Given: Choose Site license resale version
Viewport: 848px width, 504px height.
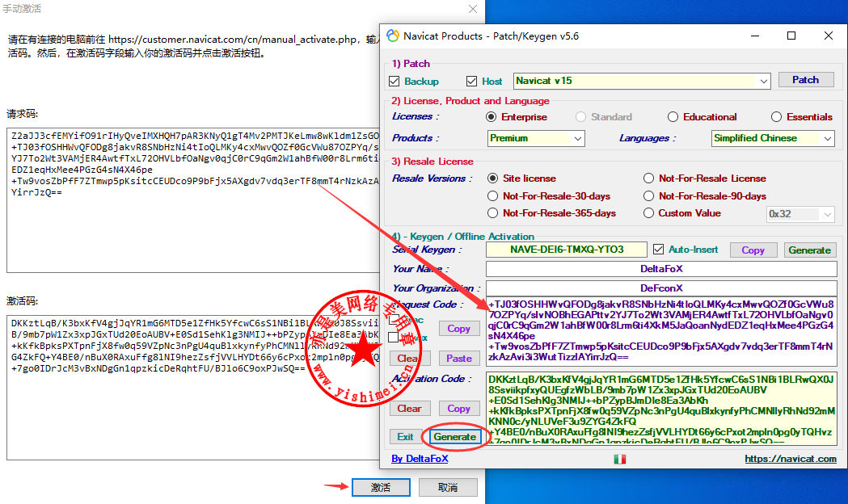Looking at the screenshot, I should (492, 178).
